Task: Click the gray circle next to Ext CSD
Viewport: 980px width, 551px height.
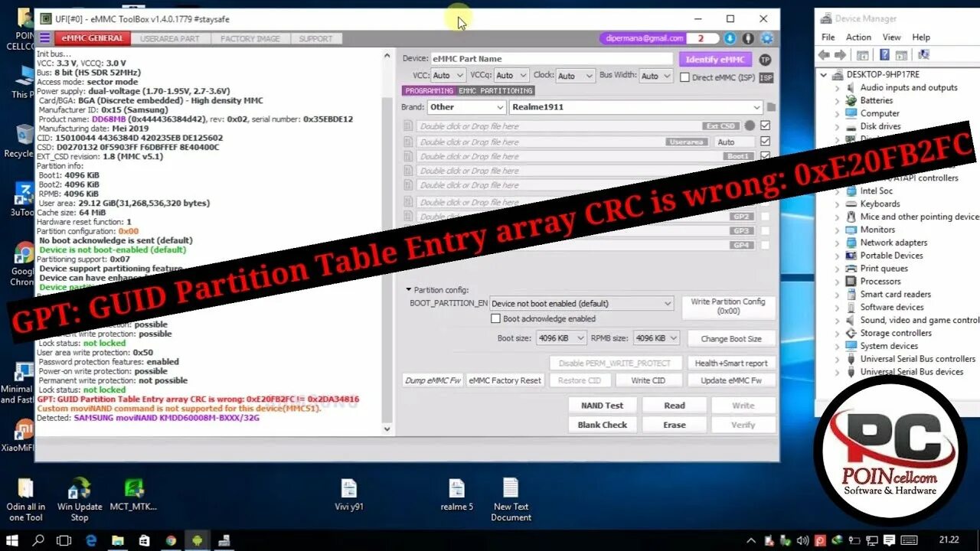Action: (750, 126)
